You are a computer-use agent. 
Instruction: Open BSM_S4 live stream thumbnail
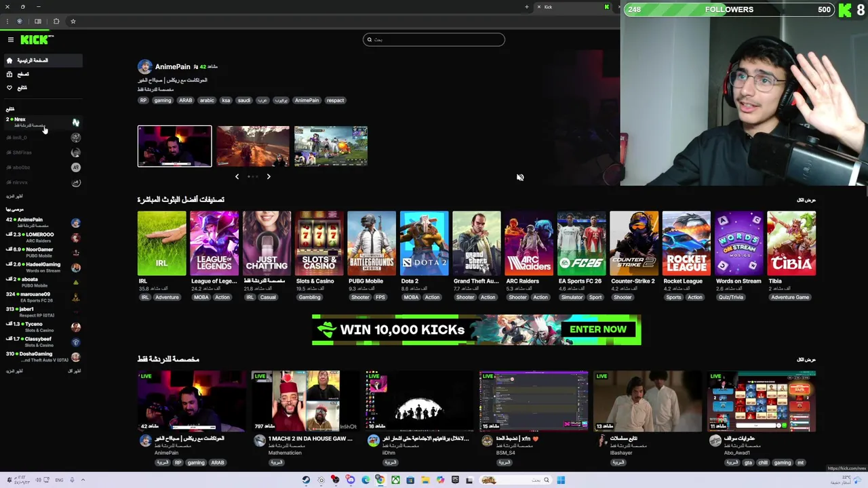click(534, 401)
